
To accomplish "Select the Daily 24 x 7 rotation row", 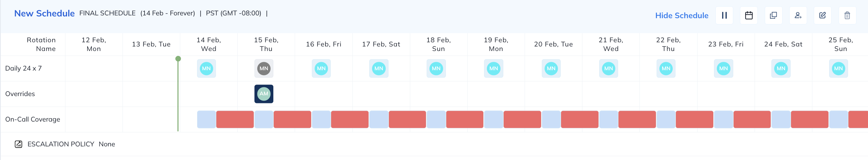I will (23, 68).
